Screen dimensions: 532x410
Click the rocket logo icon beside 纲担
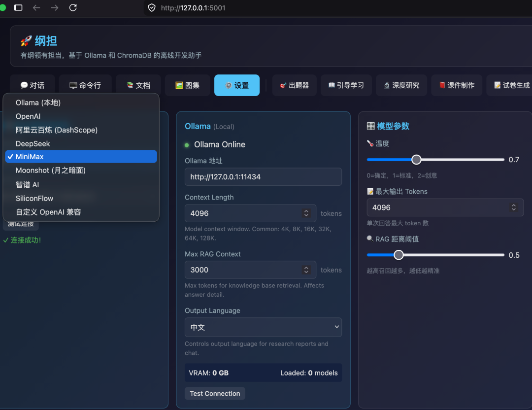26,41
